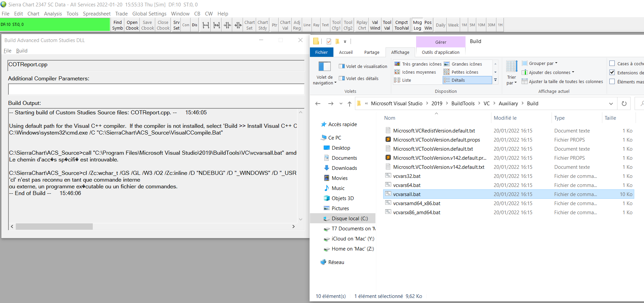644x303 pixels.
Task: Open the Ajouter des colonnes dropdown
Action: pyautogui.click(x=548, y=72)
